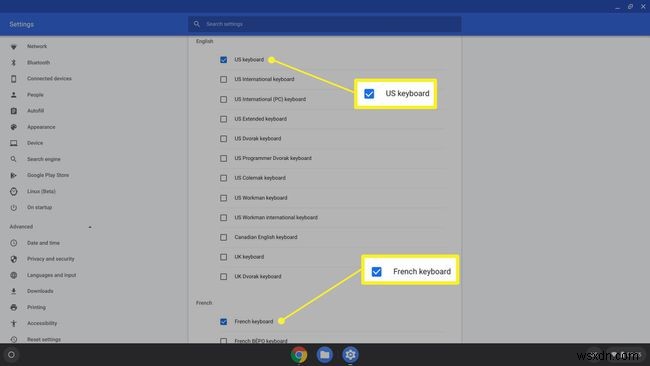Select Appearance in the sidebar
The height and width of the screenshot is (366, 650).
[41, 127]
